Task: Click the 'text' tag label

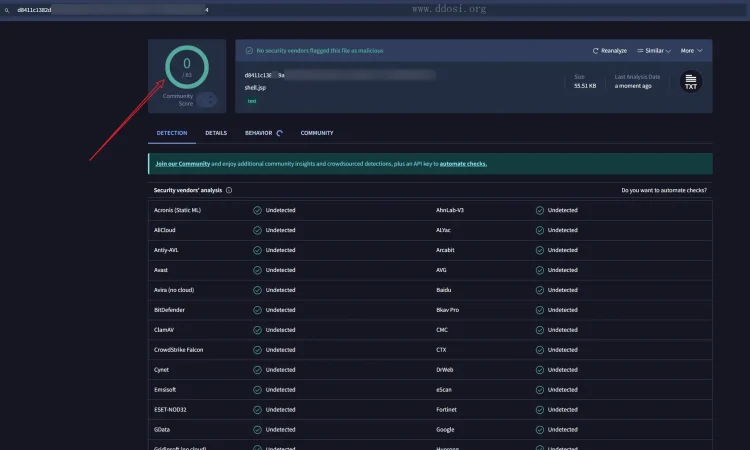Action: [252, 101]
